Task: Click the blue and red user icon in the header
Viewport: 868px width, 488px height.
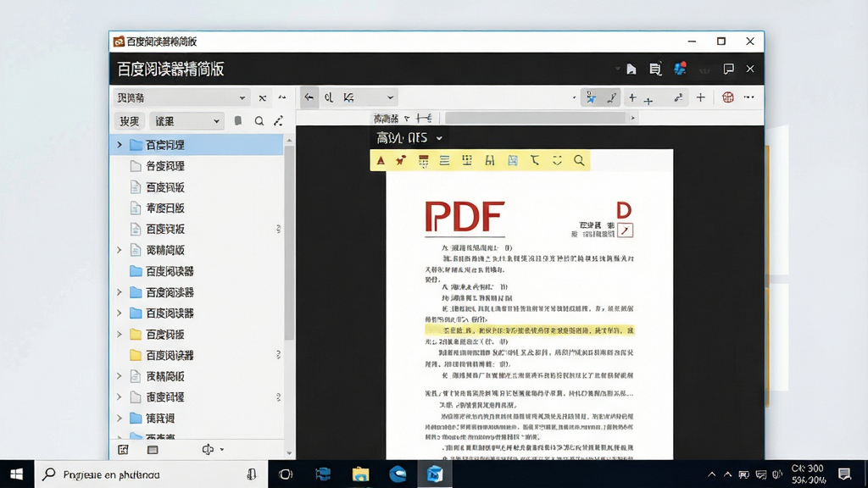Action: click(680, 69)
